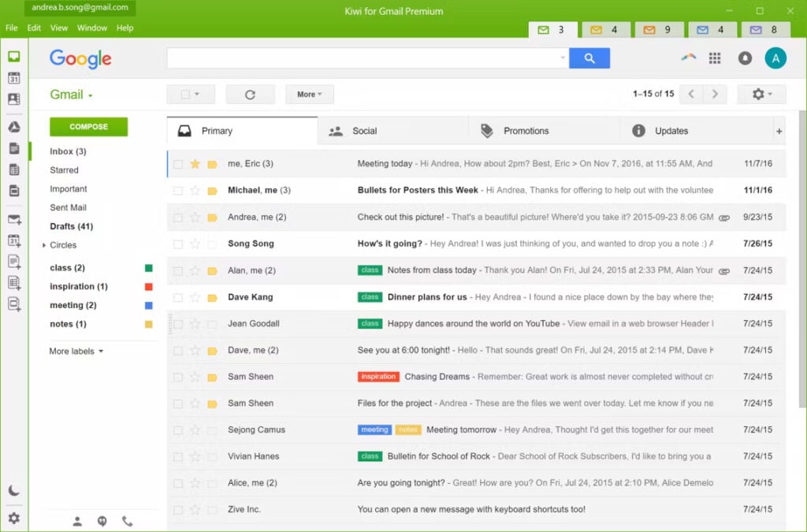Refresh the inbox
Viewport: 807px width, 532px height.
[250, 94]
